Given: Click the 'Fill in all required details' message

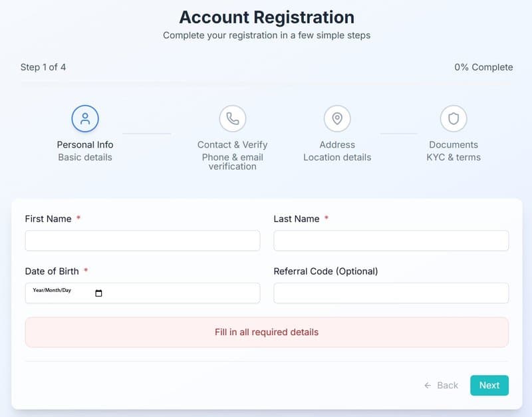Looking at the screenshot, I should click(x=267, y=332).
